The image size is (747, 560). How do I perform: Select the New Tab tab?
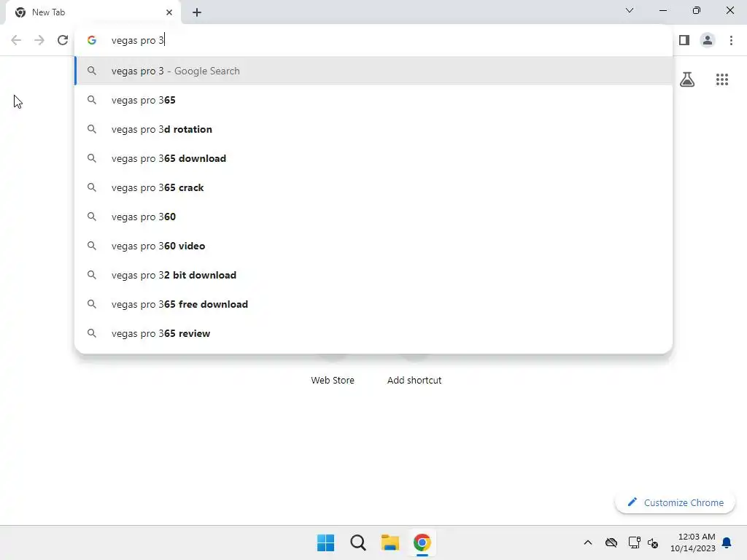click(x=93, y=12)
